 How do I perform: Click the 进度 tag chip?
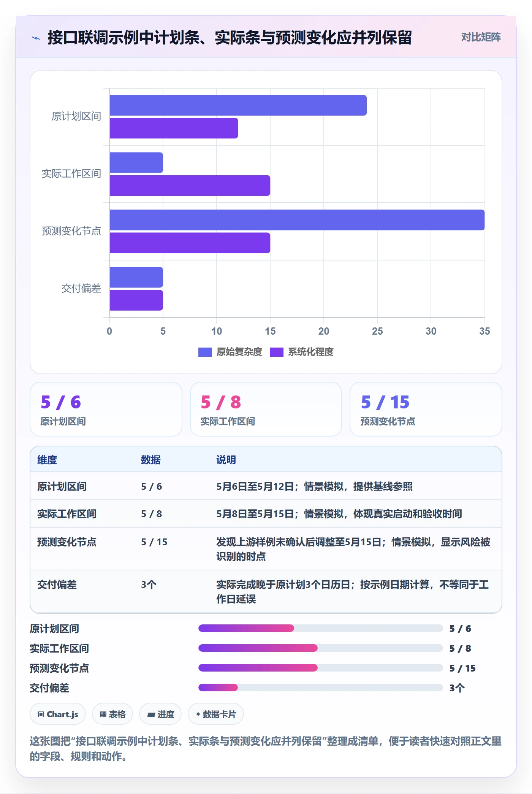(160, 714)
